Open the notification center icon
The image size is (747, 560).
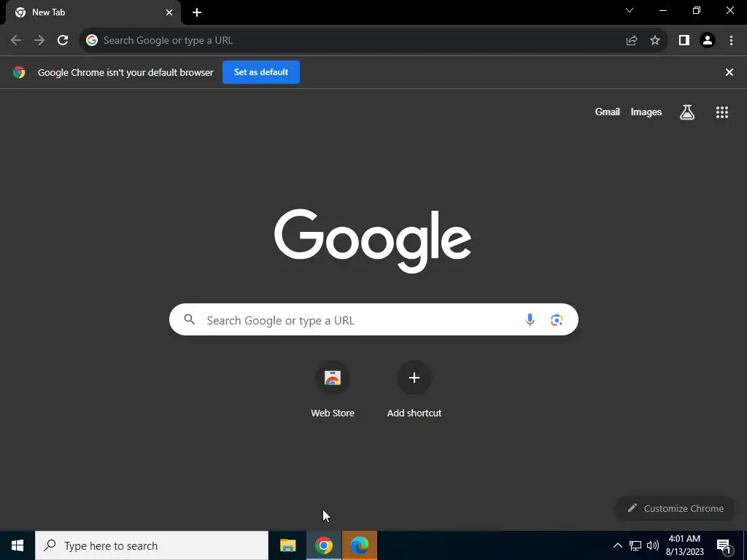[724, 546]
